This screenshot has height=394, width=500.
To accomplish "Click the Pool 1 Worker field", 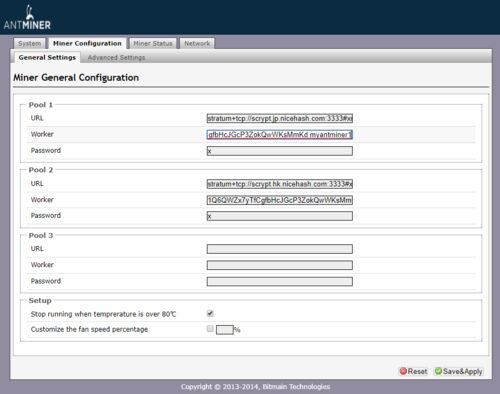I will pos(280,135).
